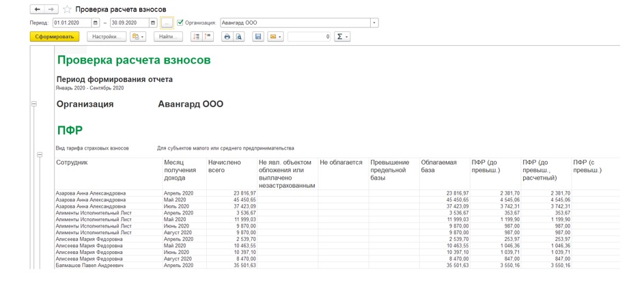
Task: Open the sum function dropdown
Action: pos(341,37)
